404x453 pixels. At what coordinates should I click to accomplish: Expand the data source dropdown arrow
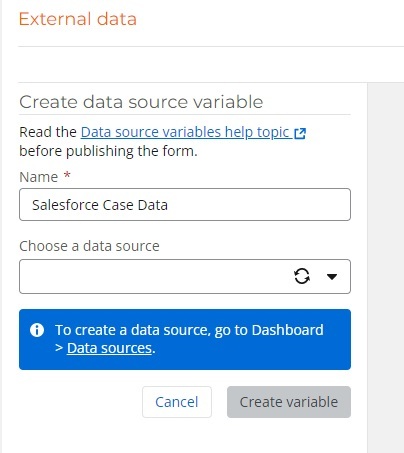pos(332,276)
